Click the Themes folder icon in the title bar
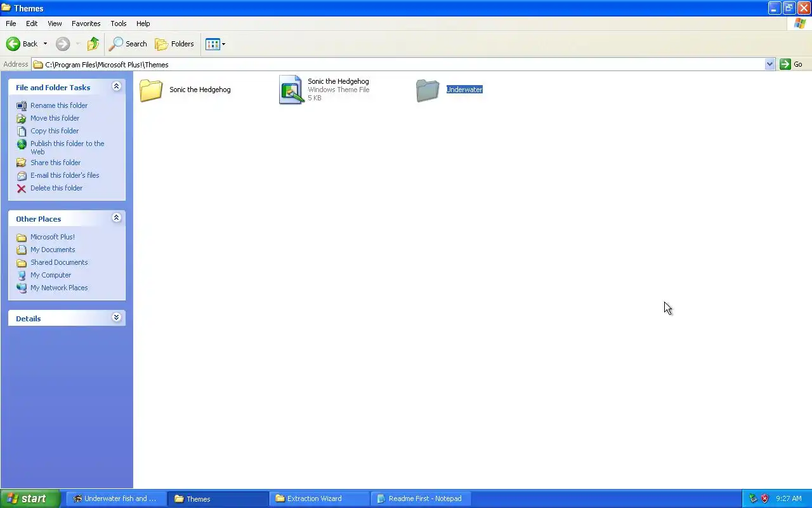 6,8
